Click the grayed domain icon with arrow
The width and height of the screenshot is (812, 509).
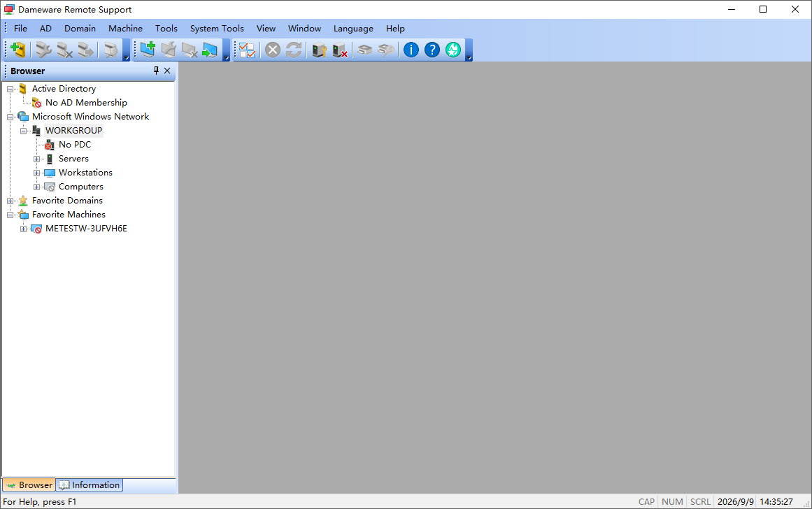click(x=86, y=50)
